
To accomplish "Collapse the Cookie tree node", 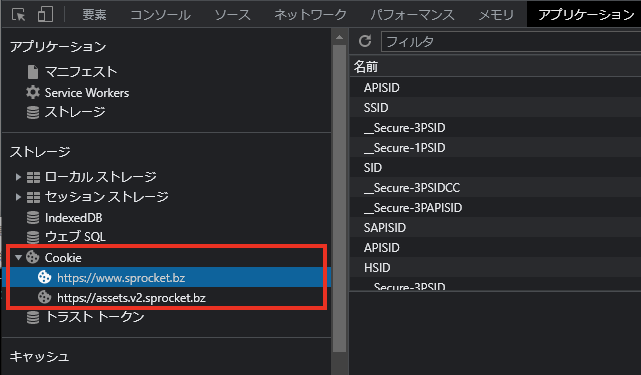I will click(x=18, y=258).
